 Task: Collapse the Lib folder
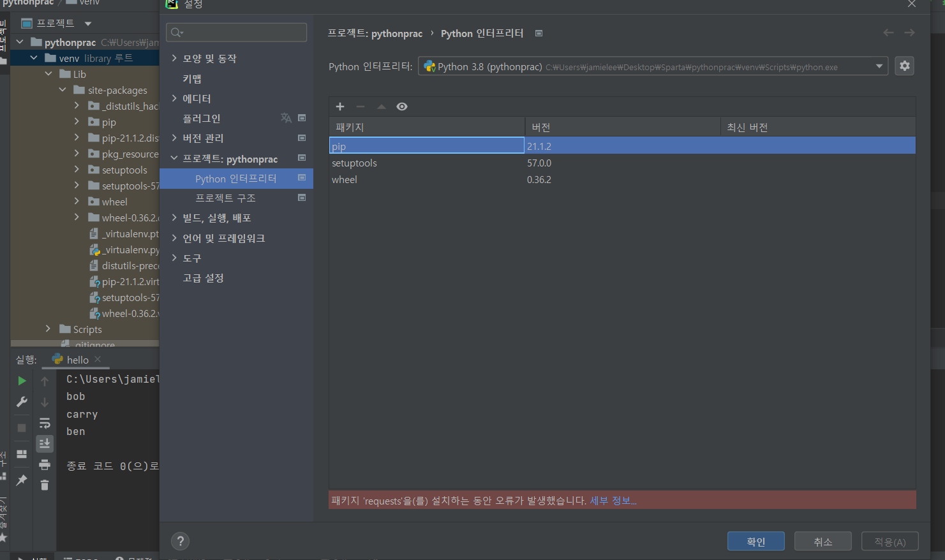pyautogui.click(x=48, y=74)
